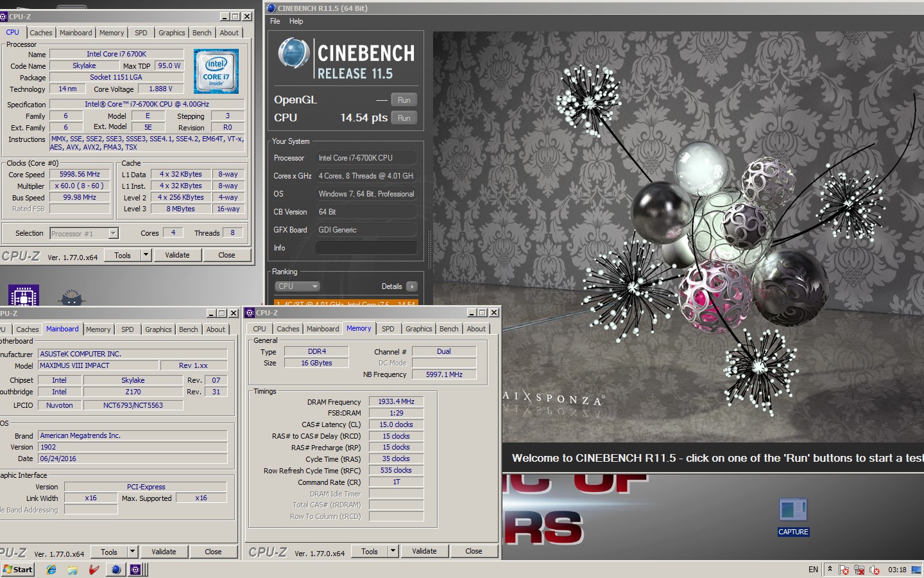The image size is (924, 578).
Task: Open Windows Explorer folder icon on taskbar
Action: pyautogui.click(x=73, y=570)
